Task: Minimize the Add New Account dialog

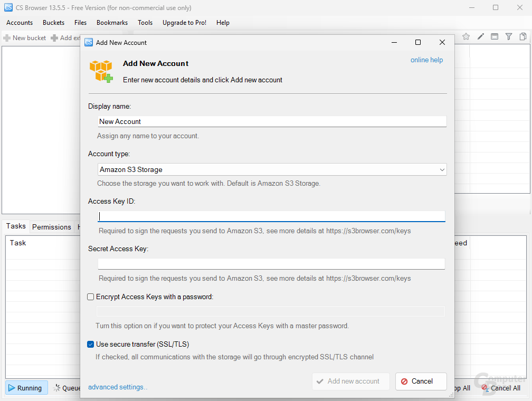Action: [394, 42]
